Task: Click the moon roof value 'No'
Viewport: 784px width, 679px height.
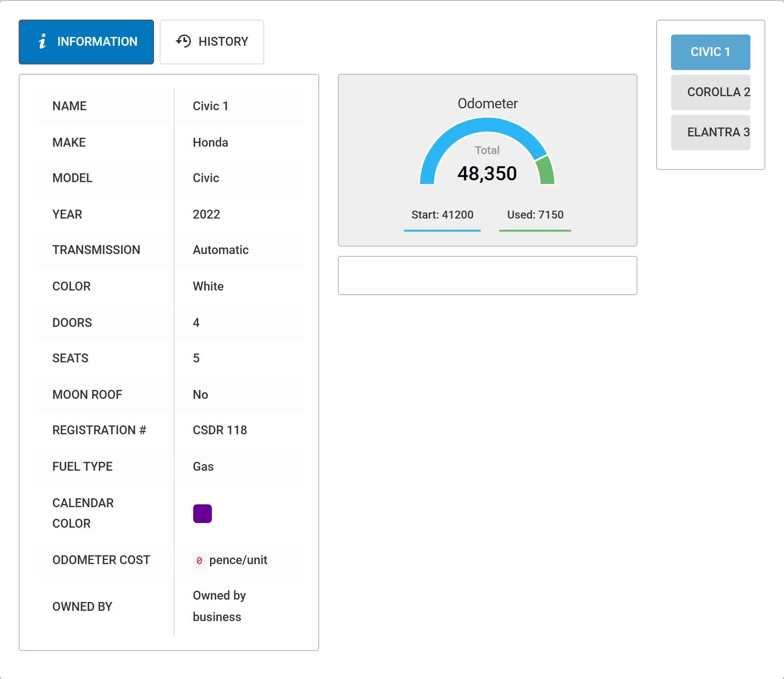Action: (200, 395)
